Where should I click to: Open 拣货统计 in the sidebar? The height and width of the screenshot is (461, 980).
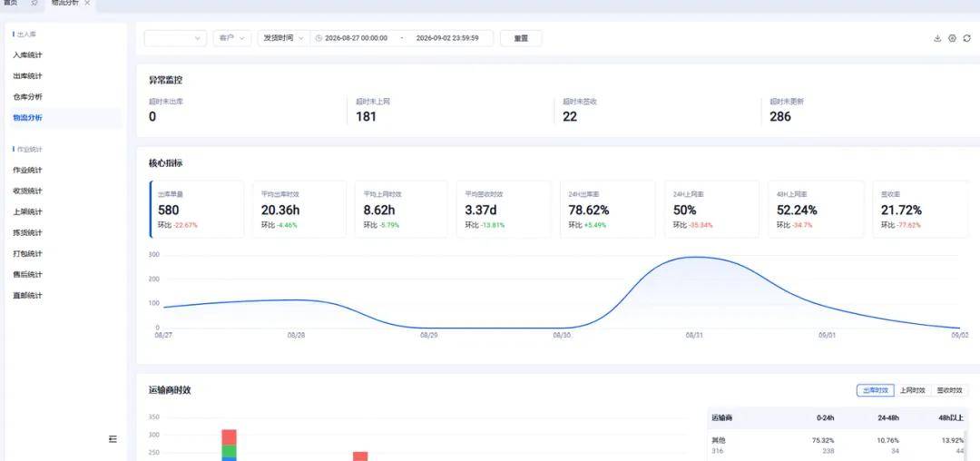click(x=27, y=232)
